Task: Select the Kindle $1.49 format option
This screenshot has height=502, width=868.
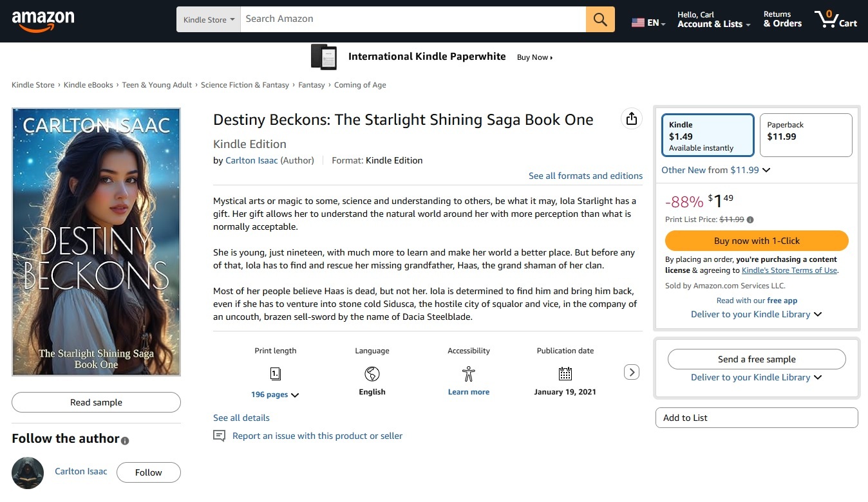Action: click(707, 135)
